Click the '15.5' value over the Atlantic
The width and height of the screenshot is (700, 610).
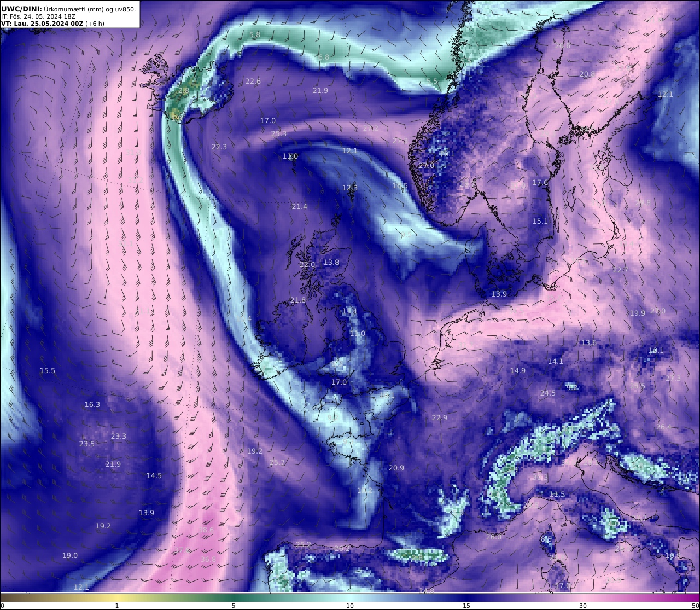(x=48, y=370)
